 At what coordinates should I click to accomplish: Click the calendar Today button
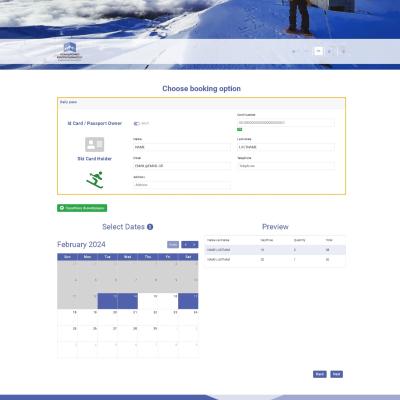point(173,245)
